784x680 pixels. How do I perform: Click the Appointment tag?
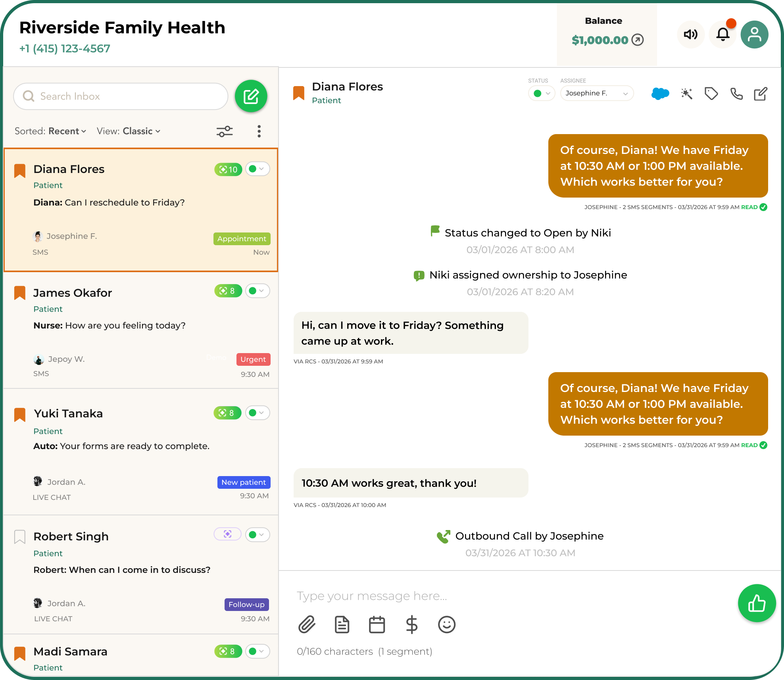pyautogui.click(x=242, y=238)
